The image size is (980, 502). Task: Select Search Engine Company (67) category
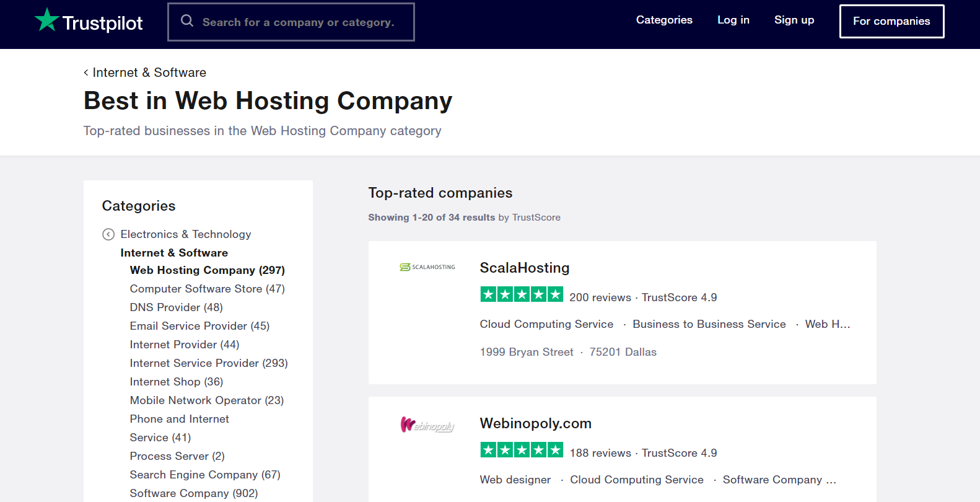click(x=205, y=475)
